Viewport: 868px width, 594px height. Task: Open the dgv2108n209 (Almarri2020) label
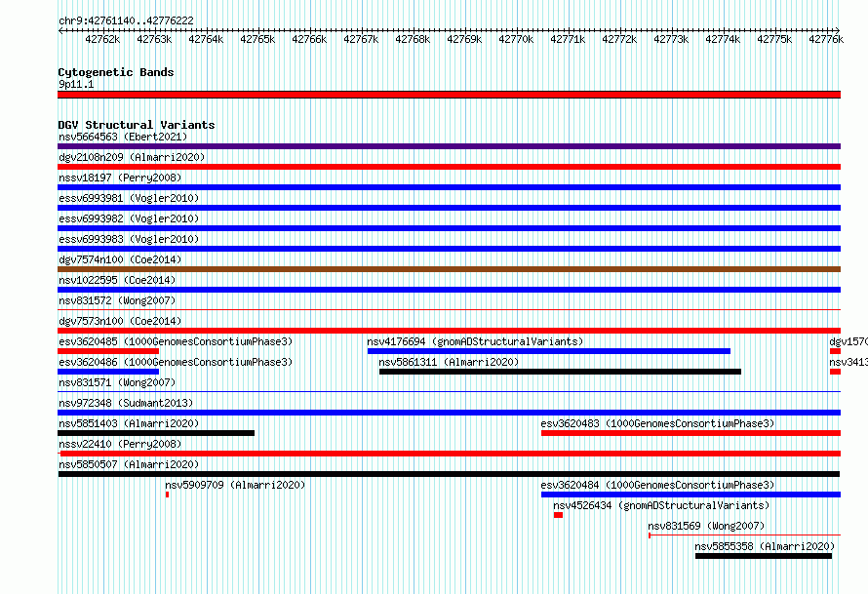(x=132, y=157)
